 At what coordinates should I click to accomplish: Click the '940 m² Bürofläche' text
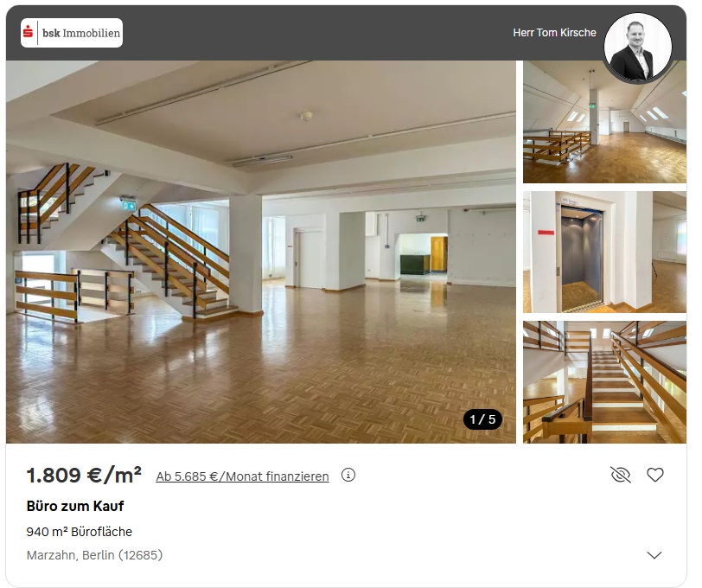[x=80, y=532]
